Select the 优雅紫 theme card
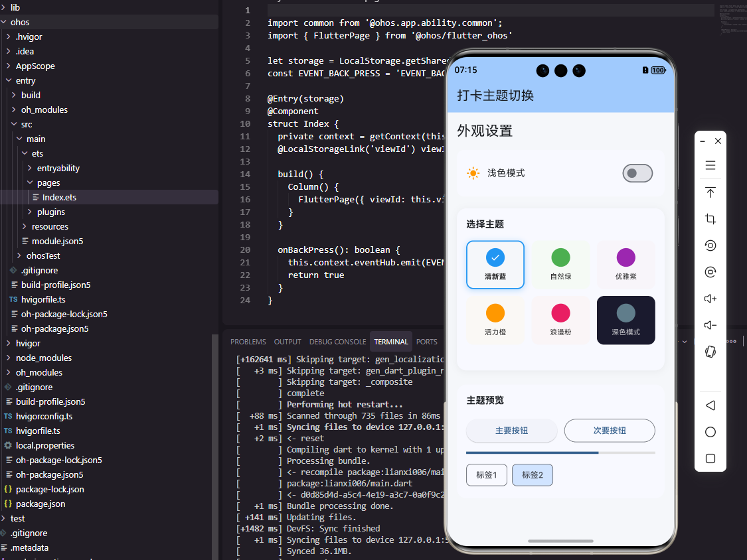 click(x=626, y=265)
